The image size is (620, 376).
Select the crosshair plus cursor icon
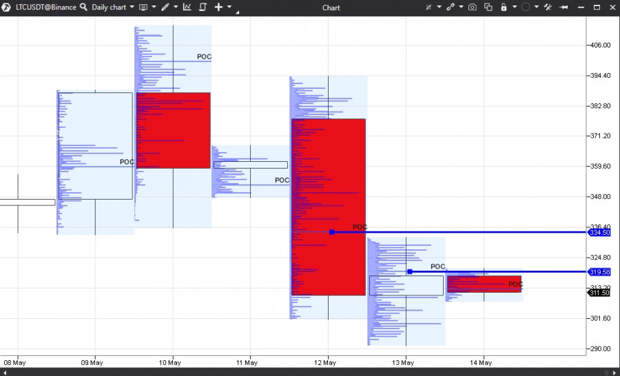click(x=218, y=7)
